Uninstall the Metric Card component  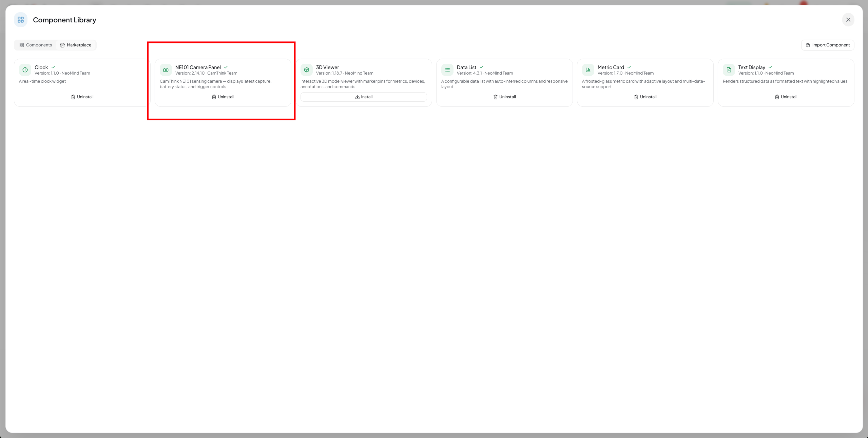tap(645, 97)
